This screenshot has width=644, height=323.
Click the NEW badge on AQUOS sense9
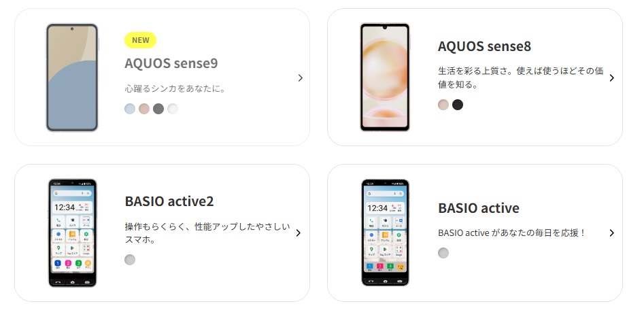[x=141, y=40]
